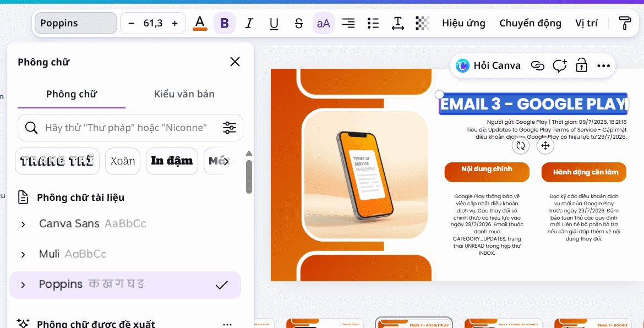This screenshot has width=644, height=328.
Task: Click the font search field
Action: (x=130, y=128)
